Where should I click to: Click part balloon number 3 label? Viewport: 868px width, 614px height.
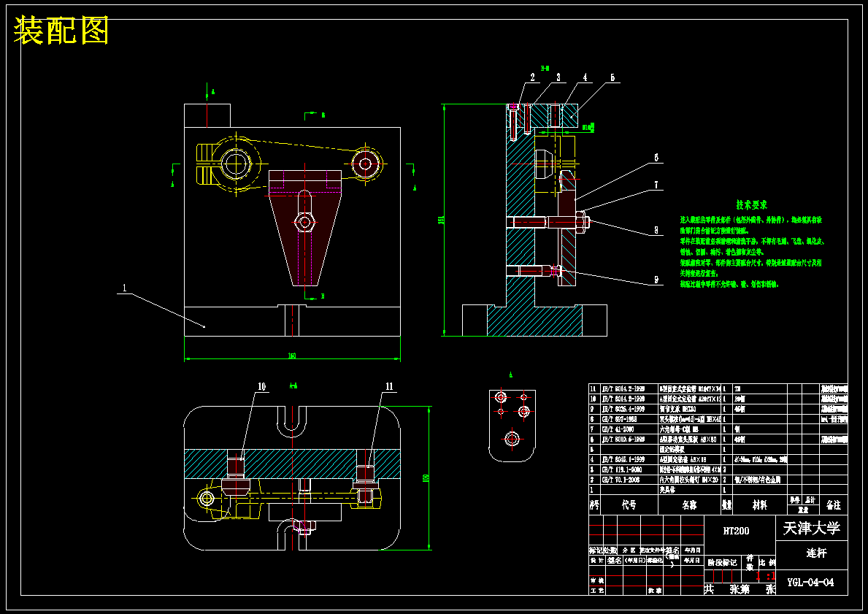[x=558, y=77]
